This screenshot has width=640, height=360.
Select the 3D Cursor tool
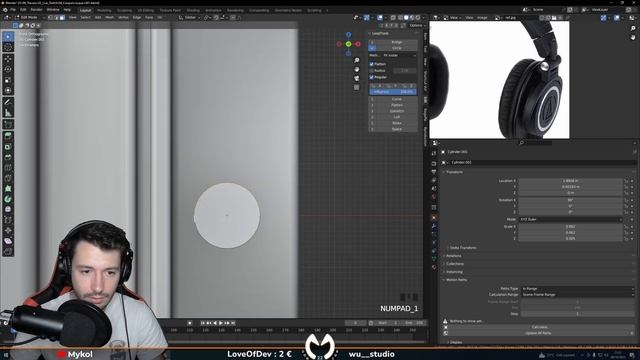[8, 47]
